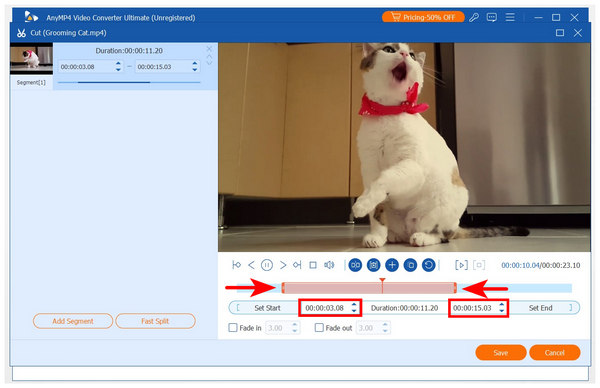
Task: Open the key register icon in title bar
Action: pyautogui.click(x=474, y=17)
